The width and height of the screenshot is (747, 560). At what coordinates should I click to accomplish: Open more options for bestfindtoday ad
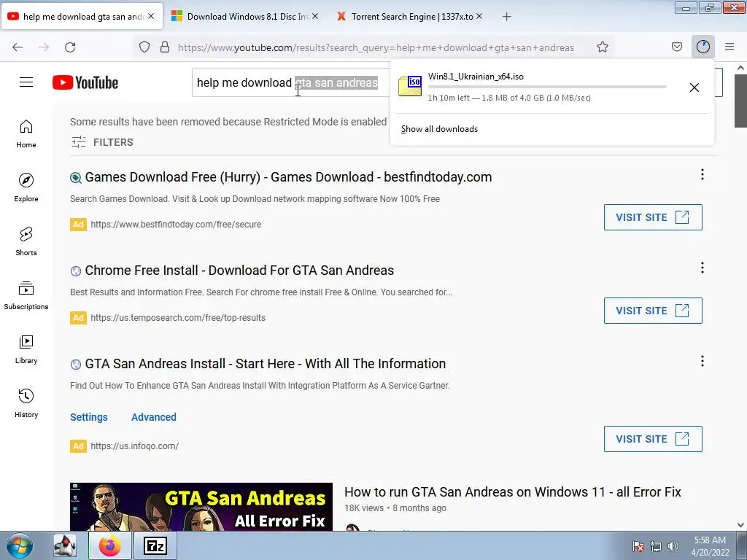click(703, 174)
